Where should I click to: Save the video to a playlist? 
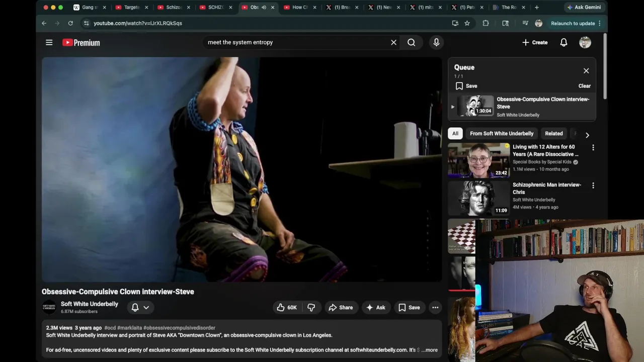[x=409, y=308]
